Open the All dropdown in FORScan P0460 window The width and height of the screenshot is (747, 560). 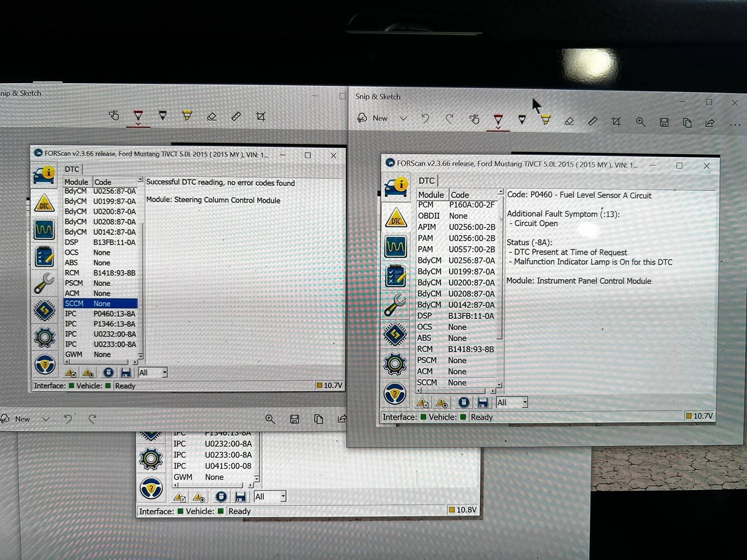512,402
